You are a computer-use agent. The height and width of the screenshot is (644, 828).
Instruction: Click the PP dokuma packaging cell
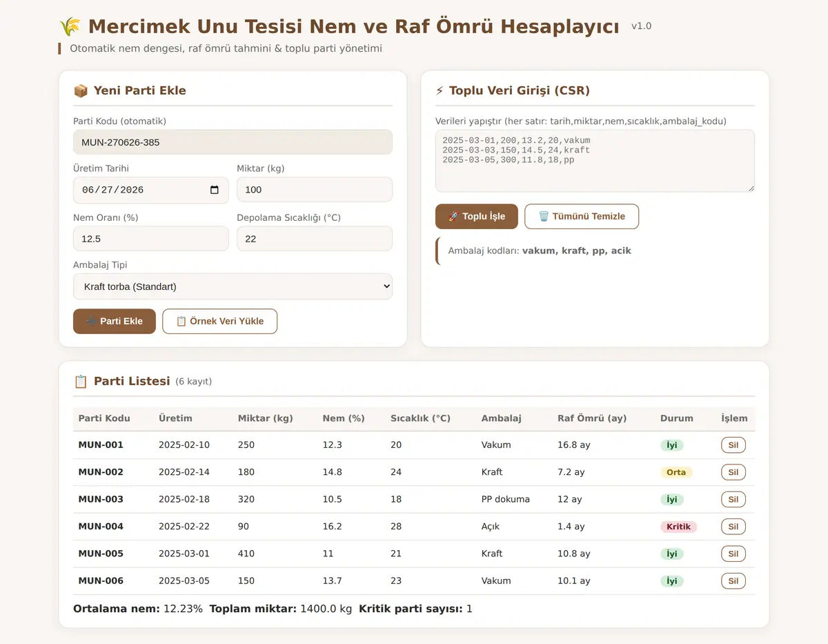click(x=506, y=499)
